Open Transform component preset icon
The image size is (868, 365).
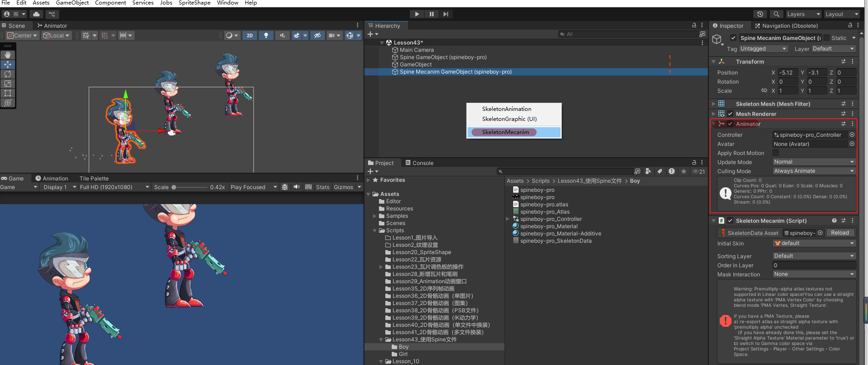(x=843, y=61)
